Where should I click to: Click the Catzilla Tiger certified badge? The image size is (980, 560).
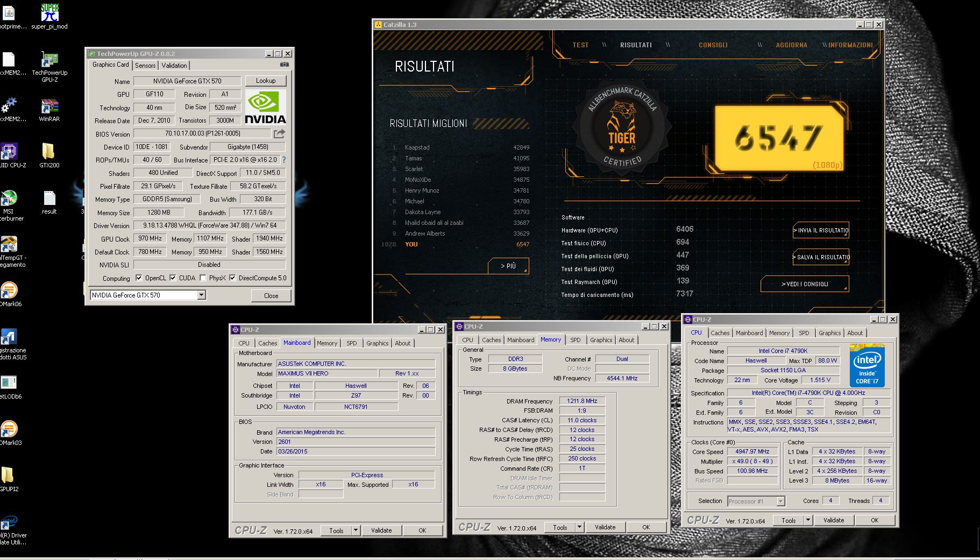tap(622, 127)
